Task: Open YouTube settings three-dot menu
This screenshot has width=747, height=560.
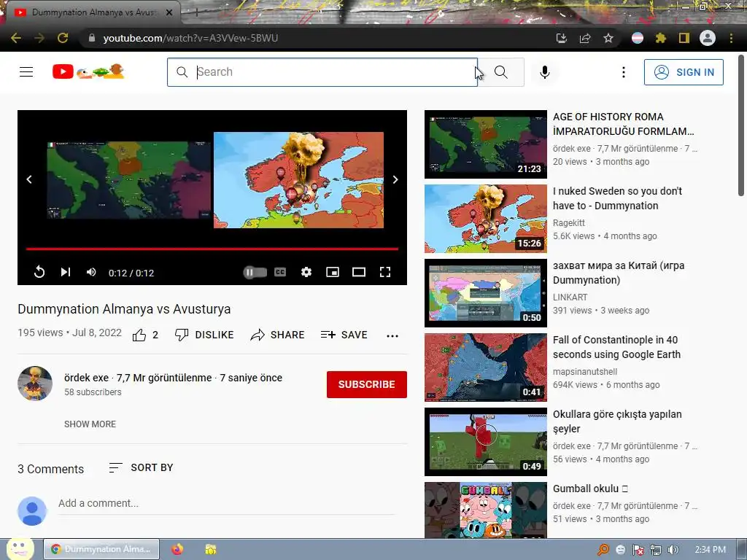Action: tap(623, 72)
